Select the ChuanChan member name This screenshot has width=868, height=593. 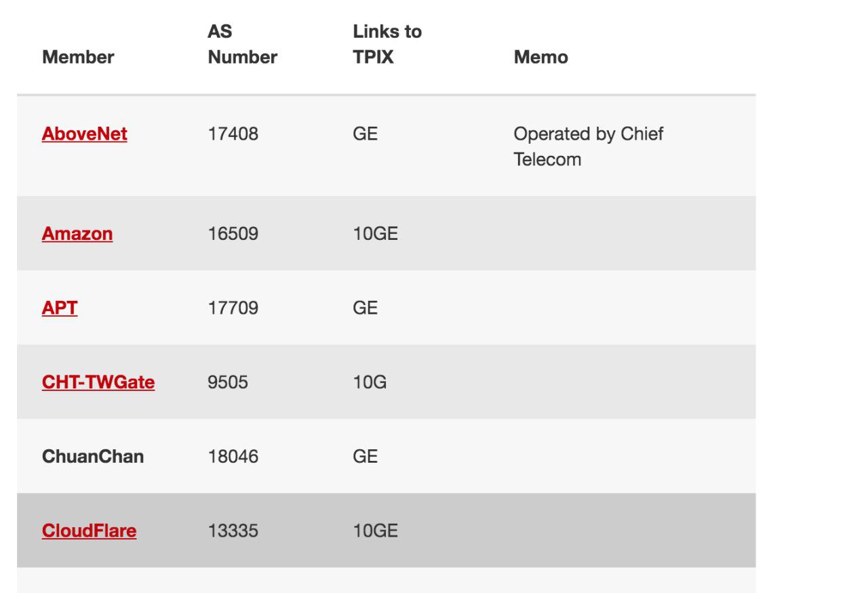tap(92, 457)
